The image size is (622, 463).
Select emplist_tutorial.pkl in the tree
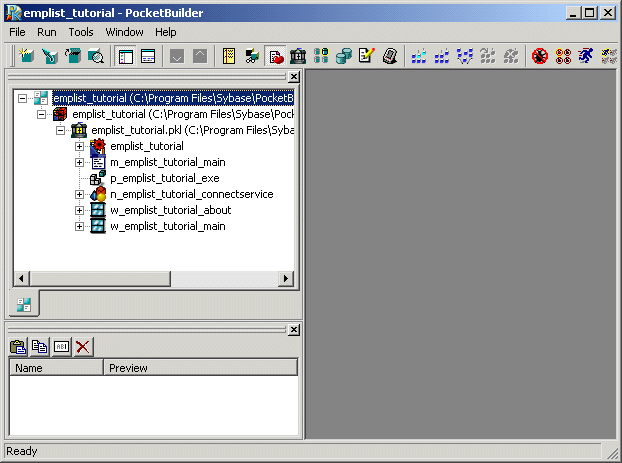click(192, 130)
